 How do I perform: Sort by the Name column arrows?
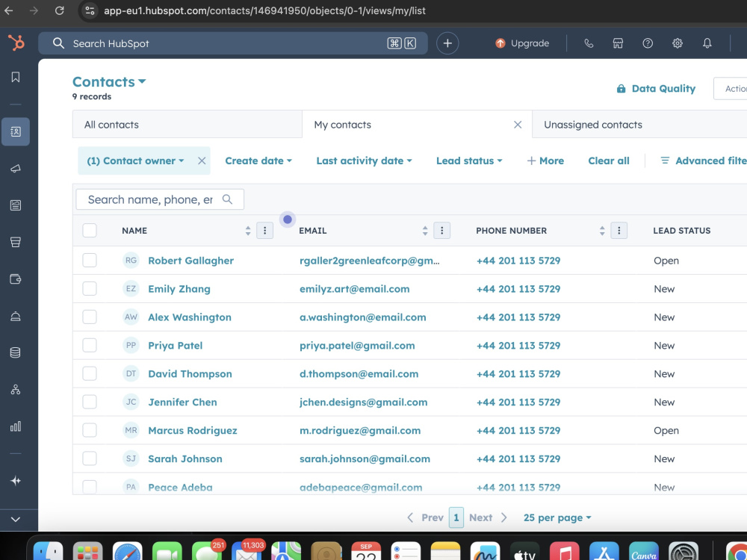248,231
